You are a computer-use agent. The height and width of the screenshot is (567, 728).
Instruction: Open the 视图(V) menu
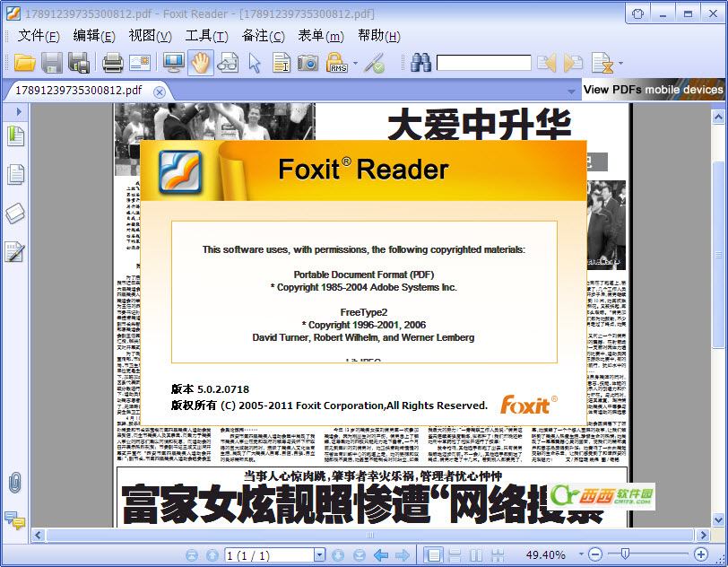pyautogui.click(x=150, y=36)
